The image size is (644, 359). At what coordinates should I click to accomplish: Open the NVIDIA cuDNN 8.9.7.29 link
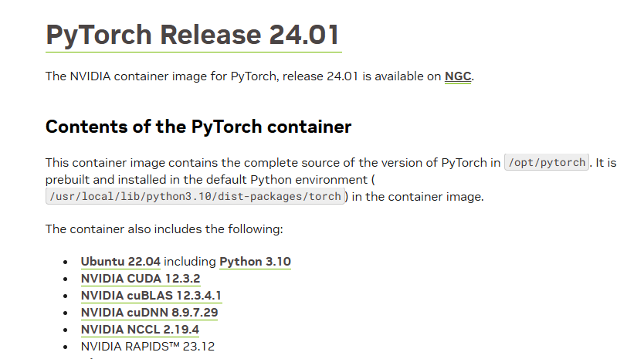pyautogui.click(x=150, y=313)
